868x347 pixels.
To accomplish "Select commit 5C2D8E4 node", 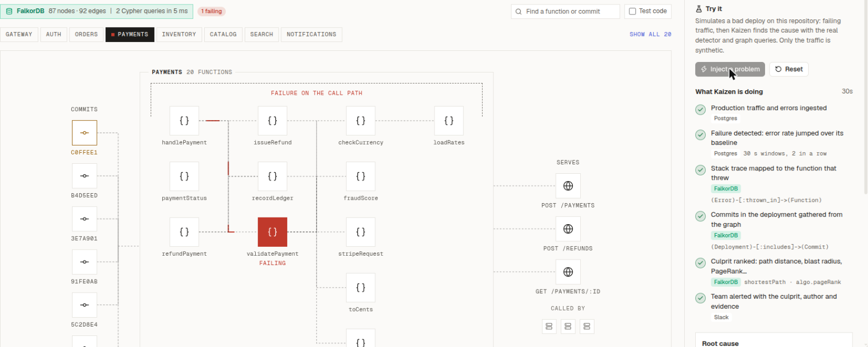I will tap(85, 305).
